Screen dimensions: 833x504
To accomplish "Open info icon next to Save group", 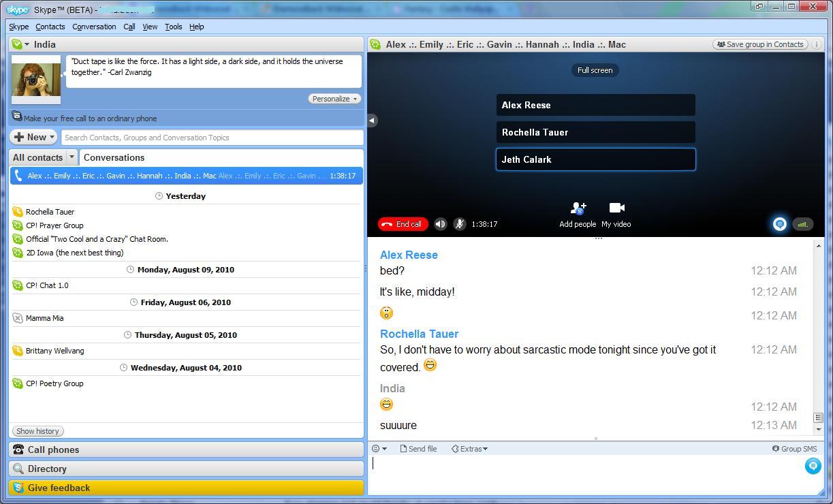I will pos(817,44).
